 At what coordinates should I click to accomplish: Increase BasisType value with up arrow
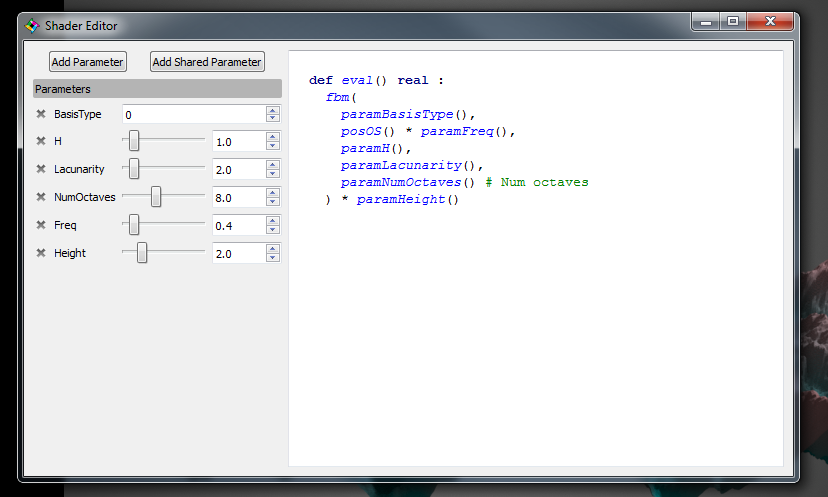(272, 110)
